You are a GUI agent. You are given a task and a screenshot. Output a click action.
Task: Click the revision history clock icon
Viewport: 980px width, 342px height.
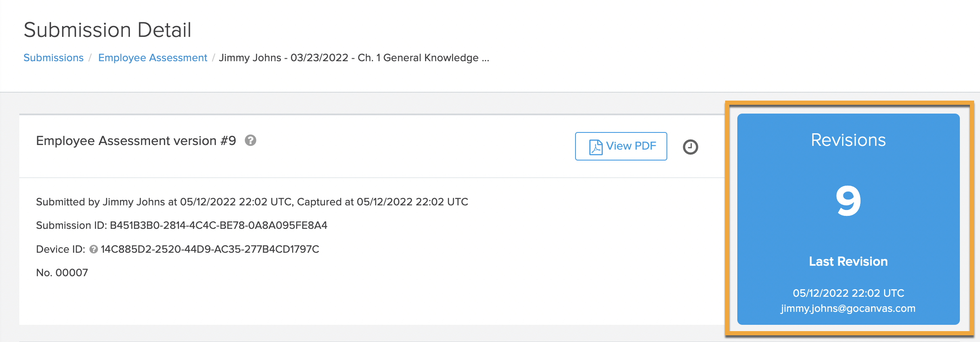[x=690, y=147]
